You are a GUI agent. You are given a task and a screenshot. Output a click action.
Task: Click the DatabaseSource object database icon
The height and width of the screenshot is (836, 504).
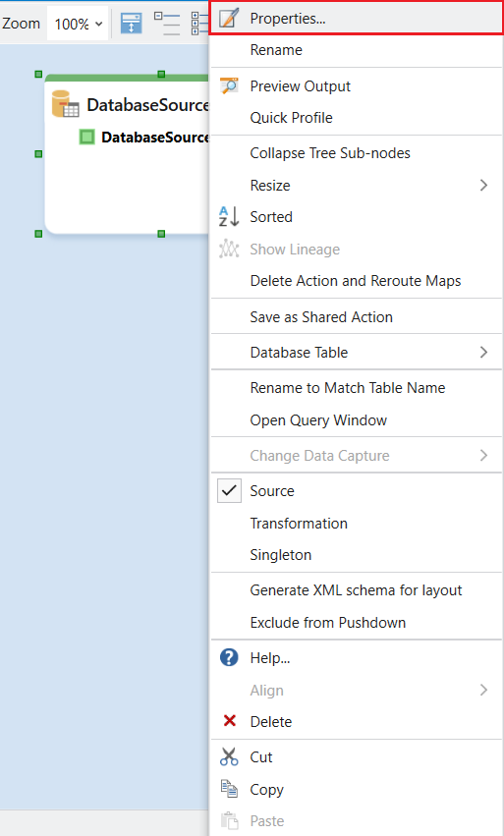tap(65, 104)
